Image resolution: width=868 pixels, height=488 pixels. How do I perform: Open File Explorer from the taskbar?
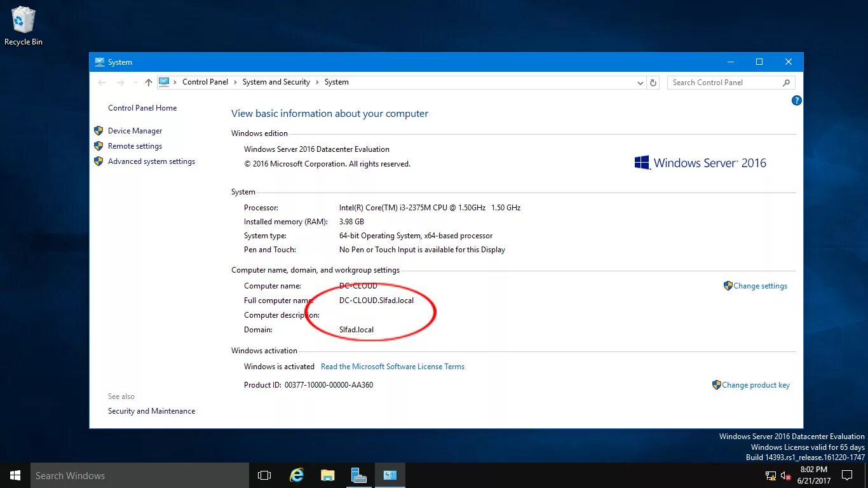click(327, 475)
